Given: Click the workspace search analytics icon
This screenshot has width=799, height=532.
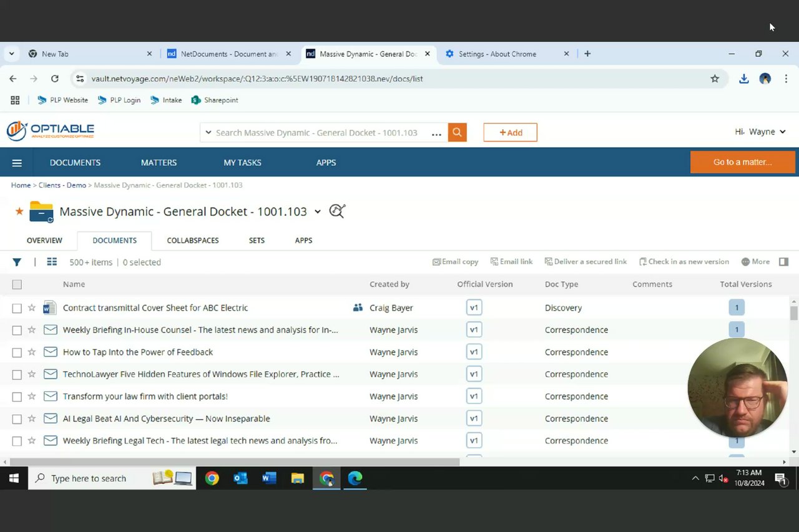Looking at the screenshot, I should click(x=337, y=211).
